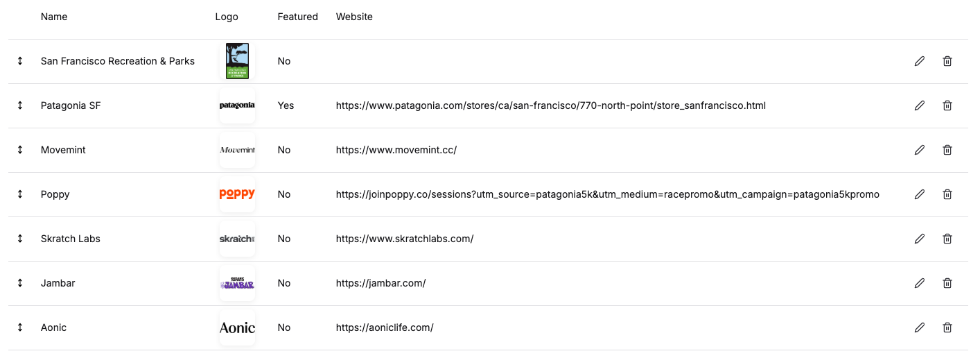Click the pencil icon for Poppy
Image resolution: width=980 pixels, height=358 pixels.
(x=920, y=194)
